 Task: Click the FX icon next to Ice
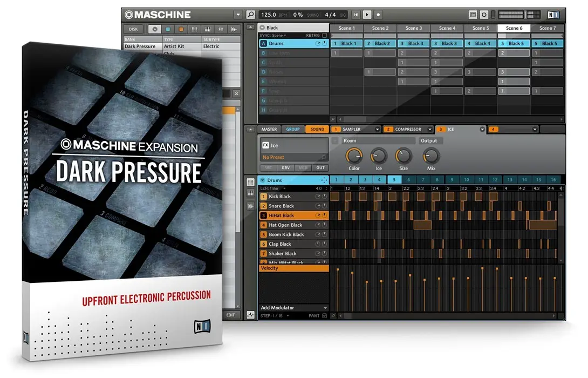tap(265, 145)
